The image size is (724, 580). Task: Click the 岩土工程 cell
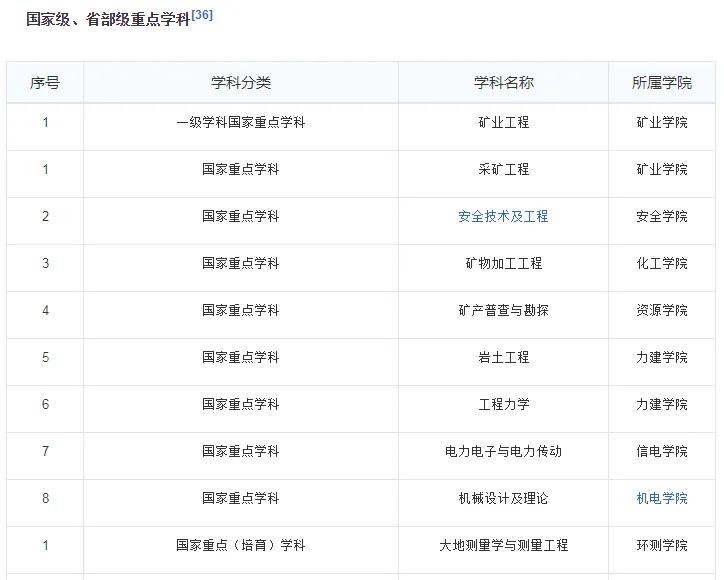[x=503, y=357]
